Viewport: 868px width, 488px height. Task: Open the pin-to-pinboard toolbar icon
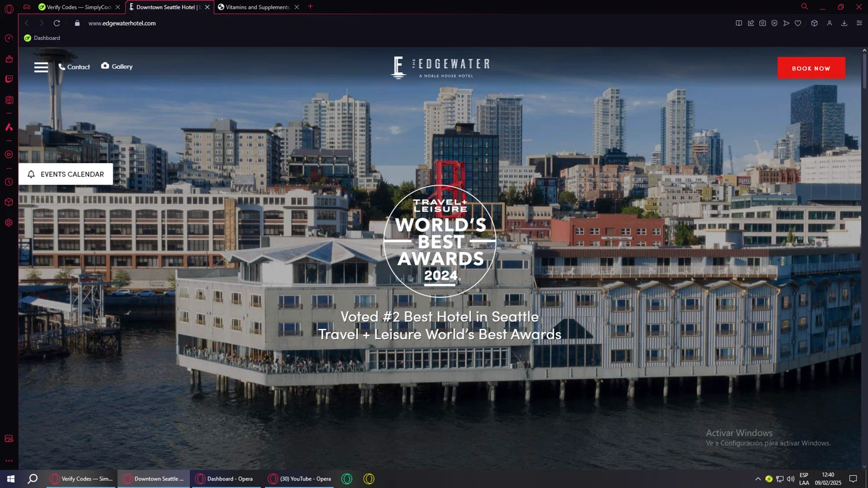751,23
